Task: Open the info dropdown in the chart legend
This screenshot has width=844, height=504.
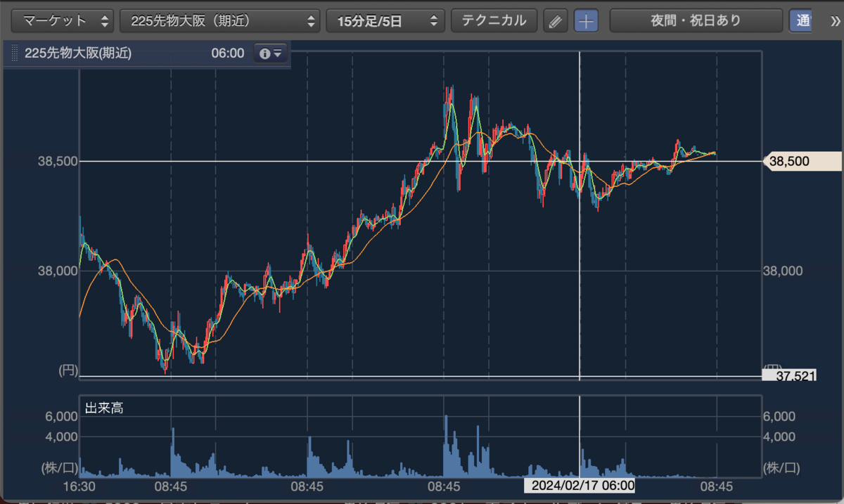Action: (x=271, y=53)
